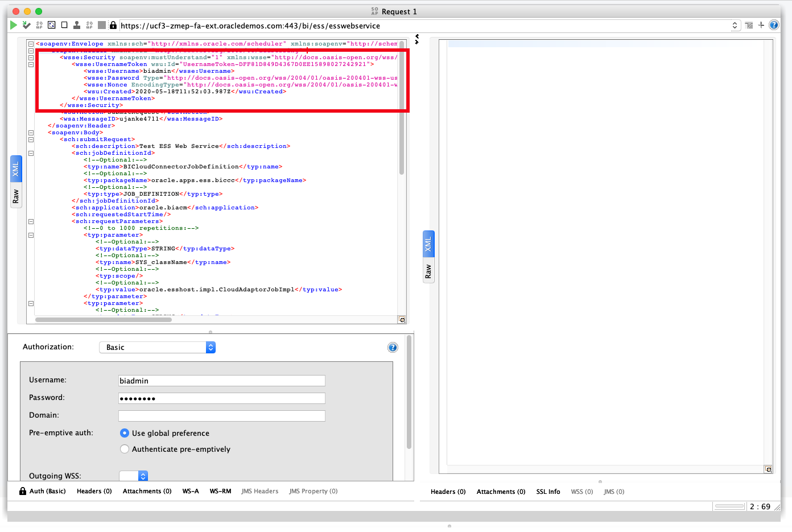Open the Headers (0) panel for the response
The image size is (792, 532).
[448, 491]
